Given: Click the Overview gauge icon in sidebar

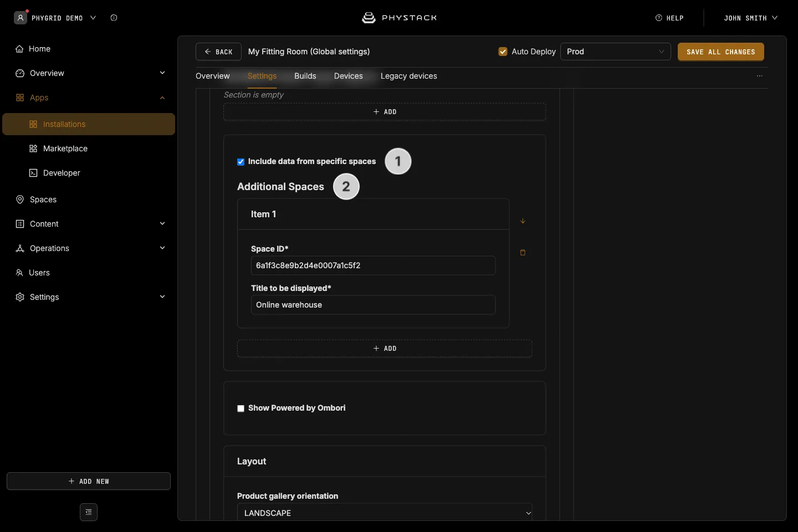Looking at the screenshot, I should click(20, 73).
